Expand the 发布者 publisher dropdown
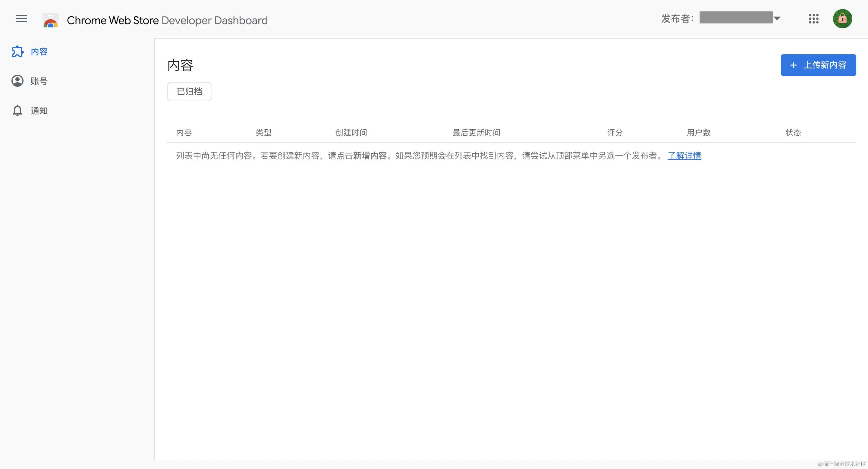The width and height of the screenshot is (868, 469). 777,18
